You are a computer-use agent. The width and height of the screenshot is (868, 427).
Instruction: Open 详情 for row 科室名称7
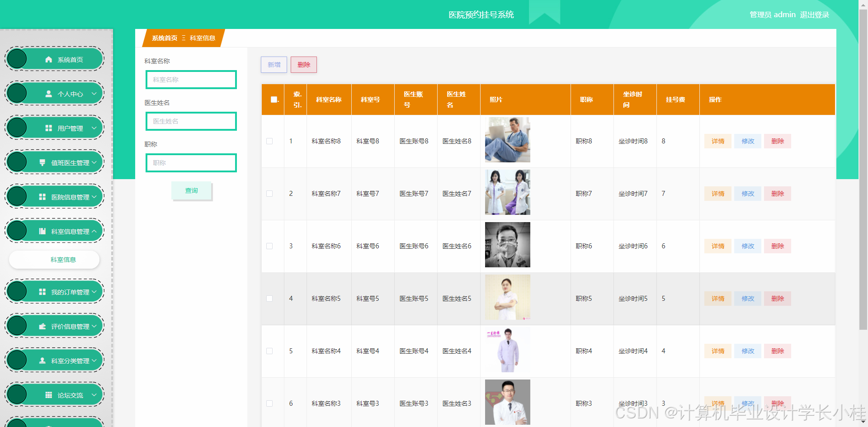[718, 194]
